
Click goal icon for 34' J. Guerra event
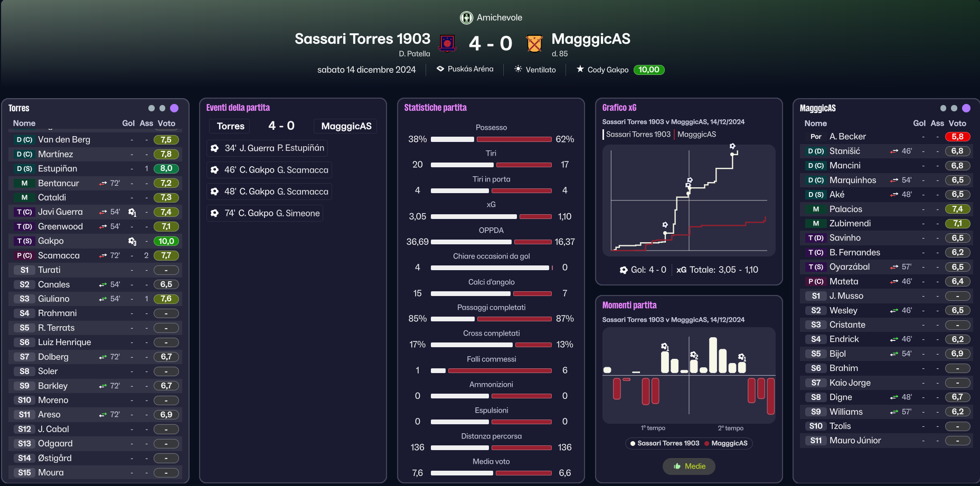click(215, 148)
